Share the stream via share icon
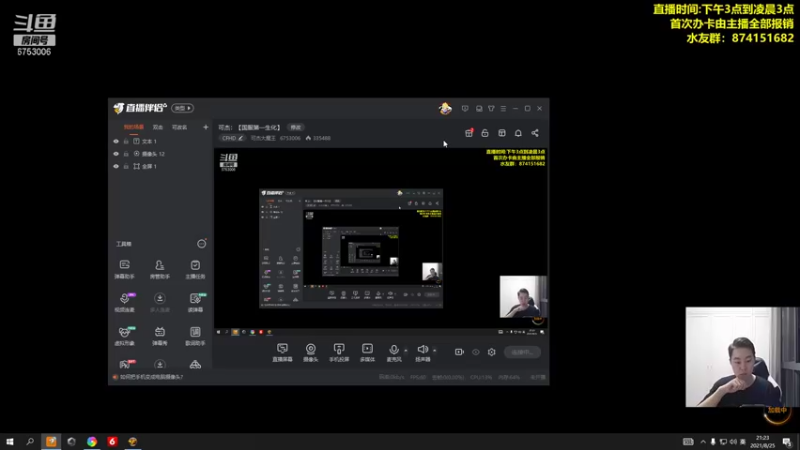This screenshot has height=450, width=800. point(535,133)
